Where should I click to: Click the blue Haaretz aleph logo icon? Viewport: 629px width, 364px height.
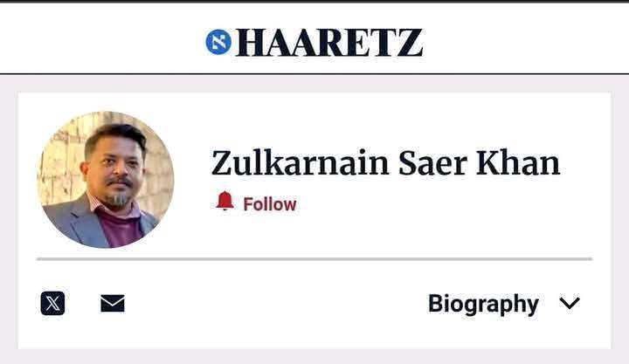218,42
